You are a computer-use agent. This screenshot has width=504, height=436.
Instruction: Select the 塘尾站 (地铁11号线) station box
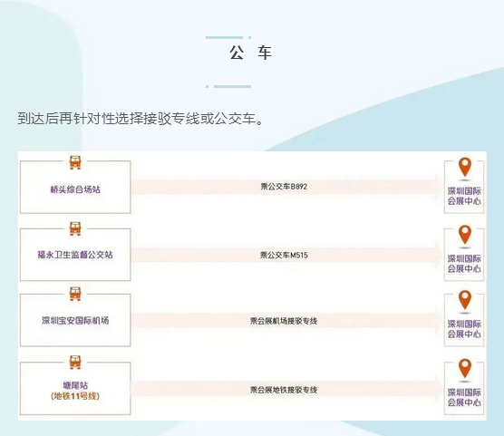[x=75, y=389]
